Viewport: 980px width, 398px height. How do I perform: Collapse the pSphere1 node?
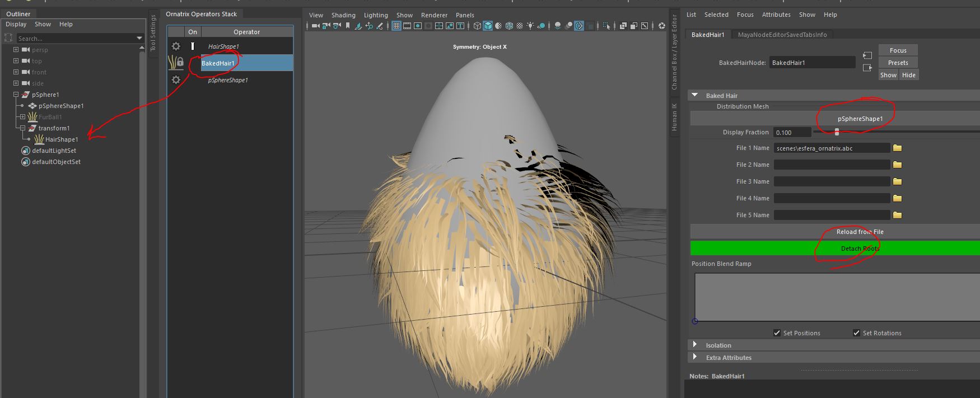click(x=16, y=95)
